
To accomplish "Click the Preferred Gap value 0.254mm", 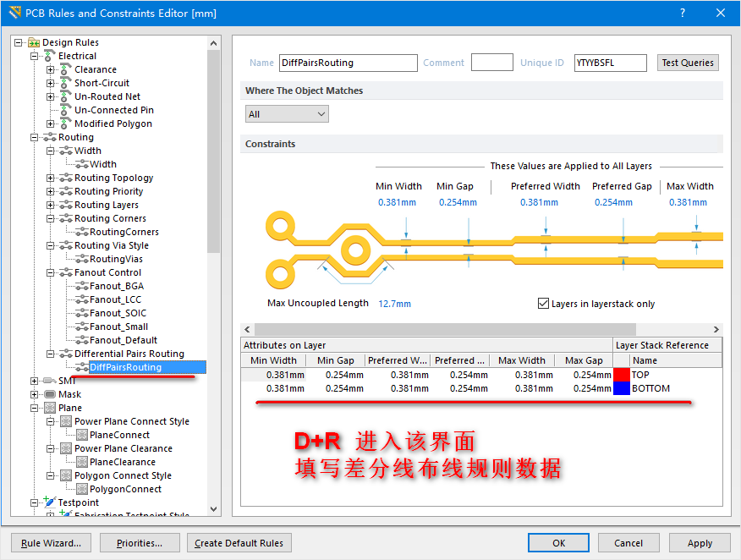I will coord(613,202).
